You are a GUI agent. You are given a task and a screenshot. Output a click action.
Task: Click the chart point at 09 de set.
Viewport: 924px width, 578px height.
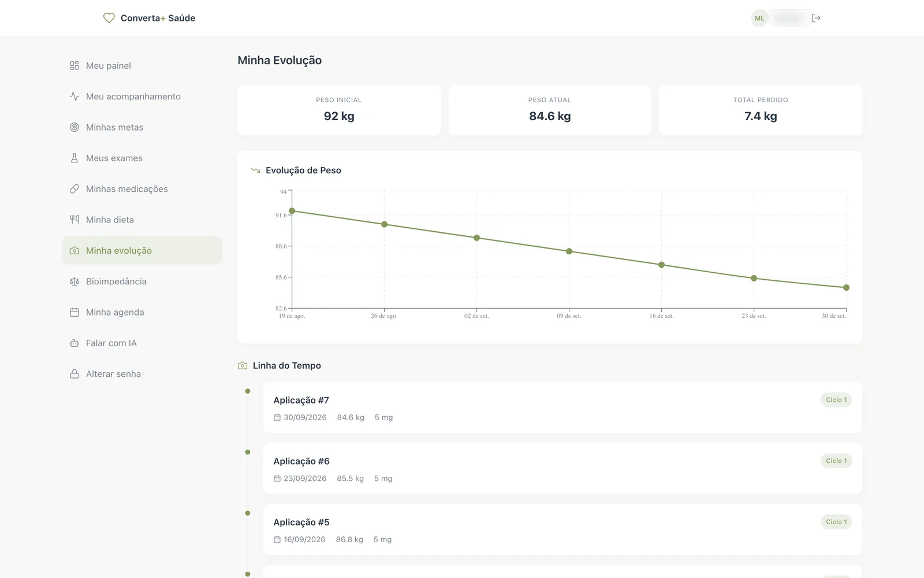[569, 251]
